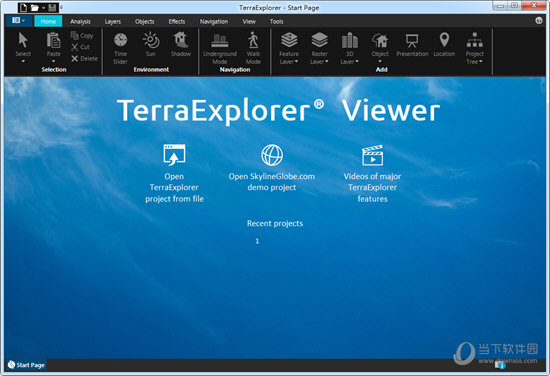The height and width of the screenshot is (376, 550).
Task: Open the Project Tree dropdown
Action: (x=475, y=48)
